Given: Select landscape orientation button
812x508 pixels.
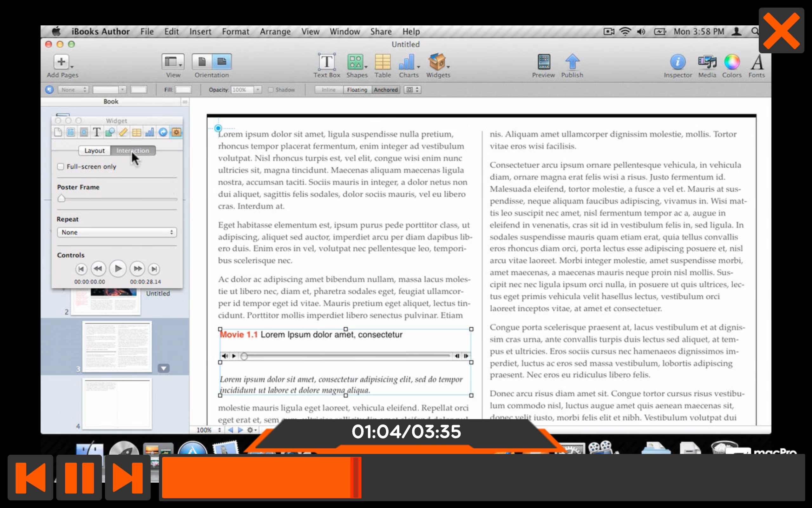Looking at the screenshot, I should click(222, 62).
